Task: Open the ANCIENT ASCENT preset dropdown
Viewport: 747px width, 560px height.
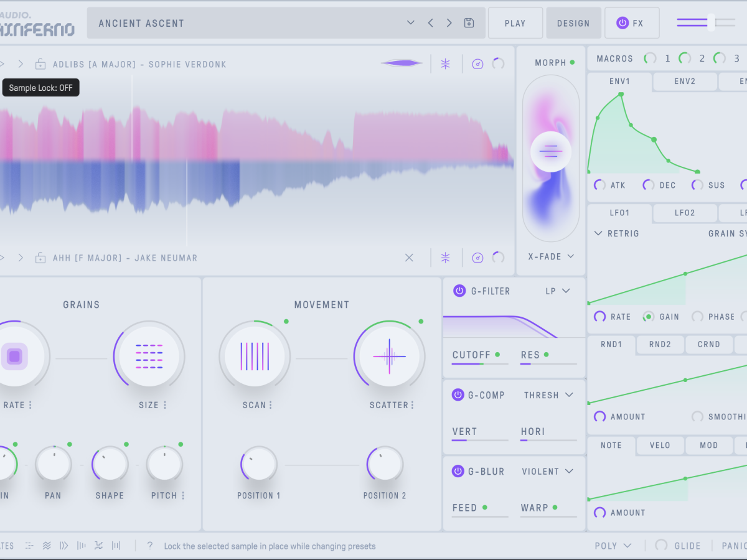Action: tap(410, 23)
